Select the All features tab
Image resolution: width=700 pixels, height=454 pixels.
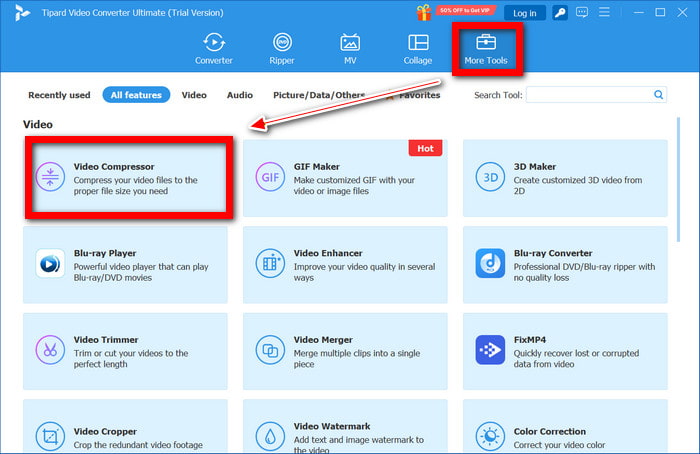[x=136, y=95]
